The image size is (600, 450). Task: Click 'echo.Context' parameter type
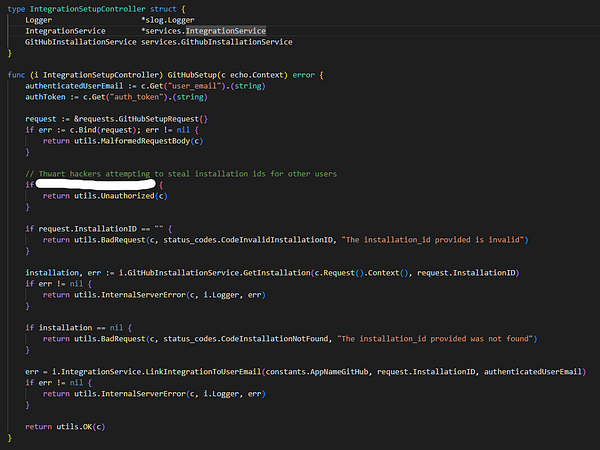[x=257, y=75]
